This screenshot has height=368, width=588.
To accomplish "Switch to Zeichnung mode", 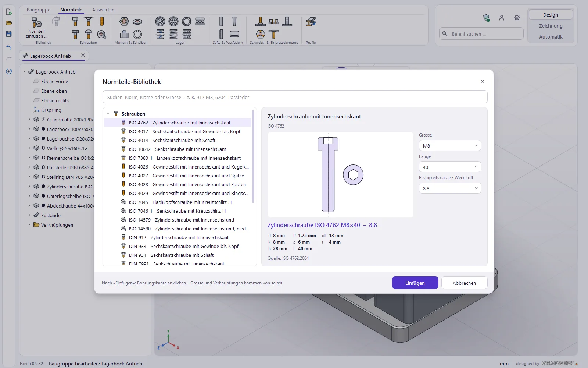I will point(551,26).
